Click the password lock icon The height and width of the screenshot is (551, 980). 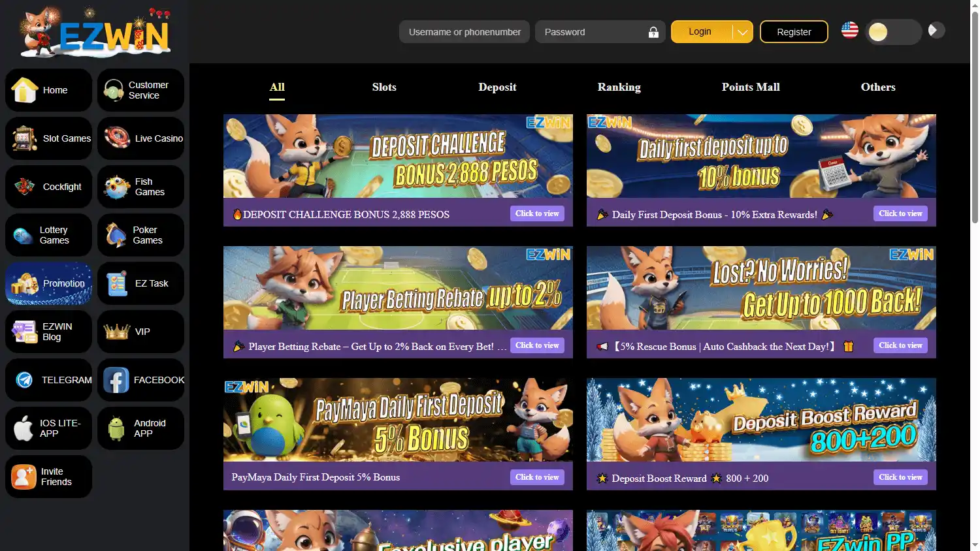(653, 32)
